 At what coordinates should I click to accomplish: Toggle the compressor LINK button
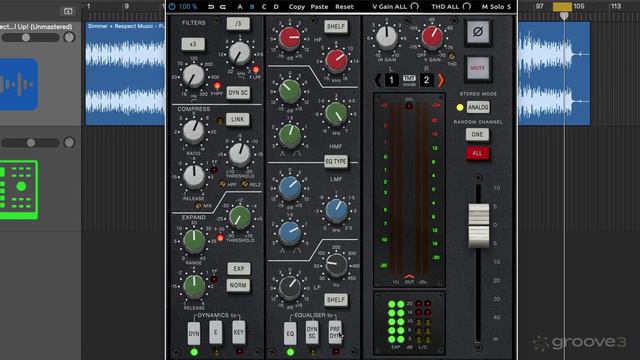click(238, 120)
